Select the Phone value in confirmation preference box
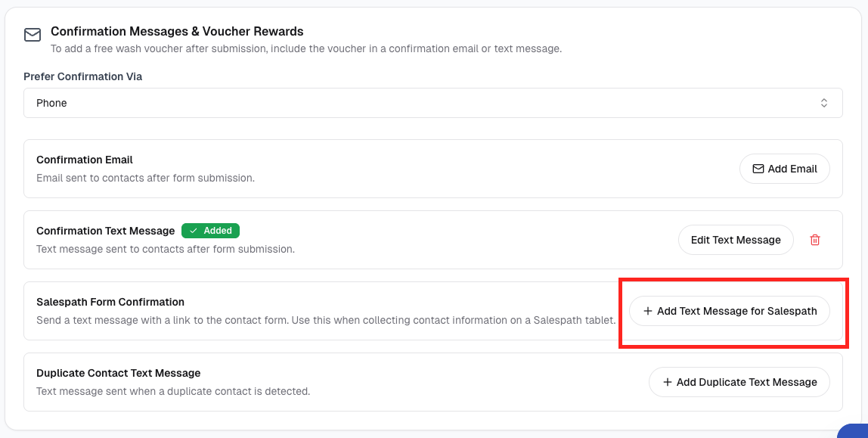 coord(51,103)
